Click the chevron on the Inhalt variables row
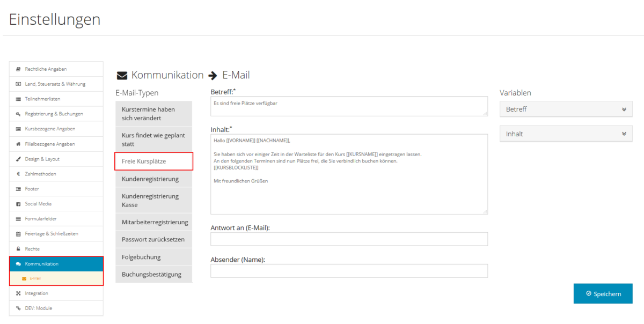 click(x=624, y=134)
